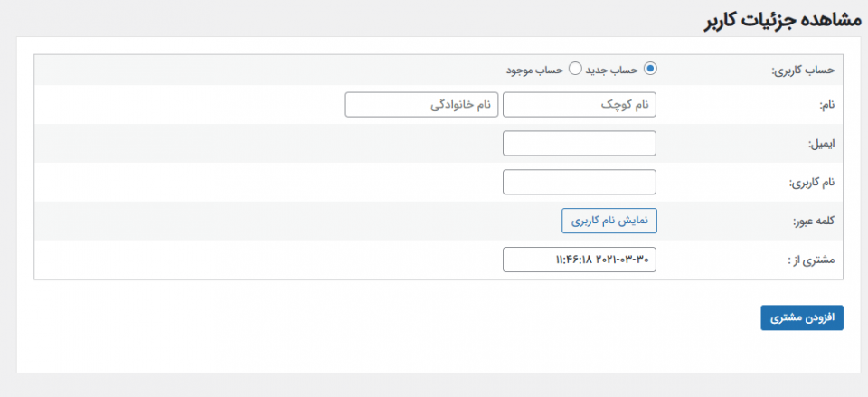Submit with the 'افزودن مشتری' button
The width and height of the screenshot is (868, 397).
coord(802,317)
